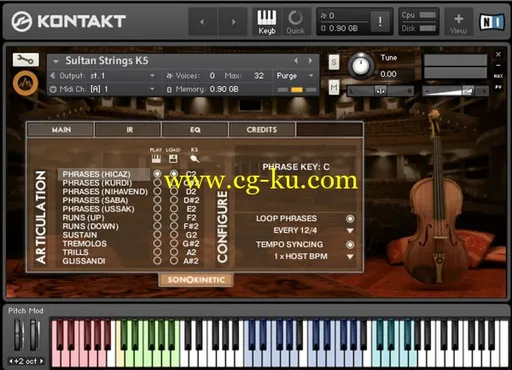Adjust the Tune knob
Screen dimensions: 512x370
click(361, 65)
